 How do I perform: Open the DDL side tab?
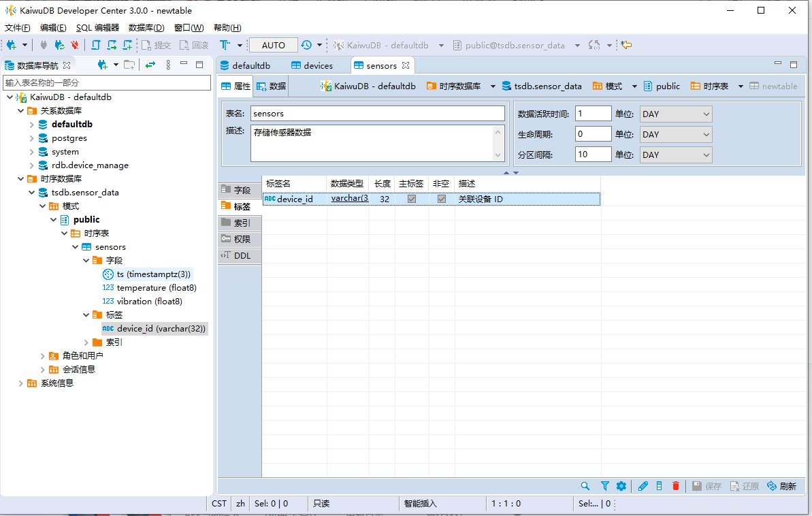pyautogui.click(x=240, y=255)
